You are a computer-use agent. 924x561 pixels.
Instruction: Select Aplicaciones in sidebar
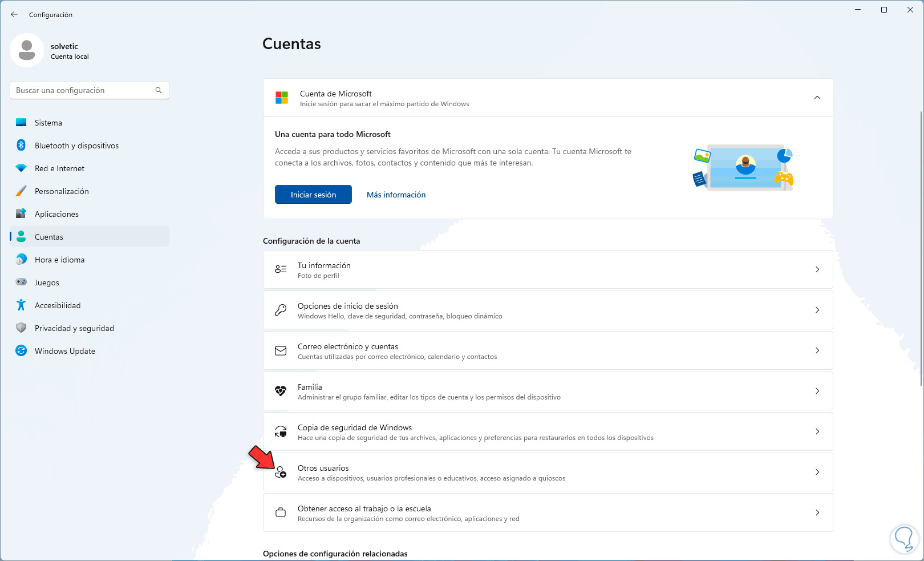(90, 214)
